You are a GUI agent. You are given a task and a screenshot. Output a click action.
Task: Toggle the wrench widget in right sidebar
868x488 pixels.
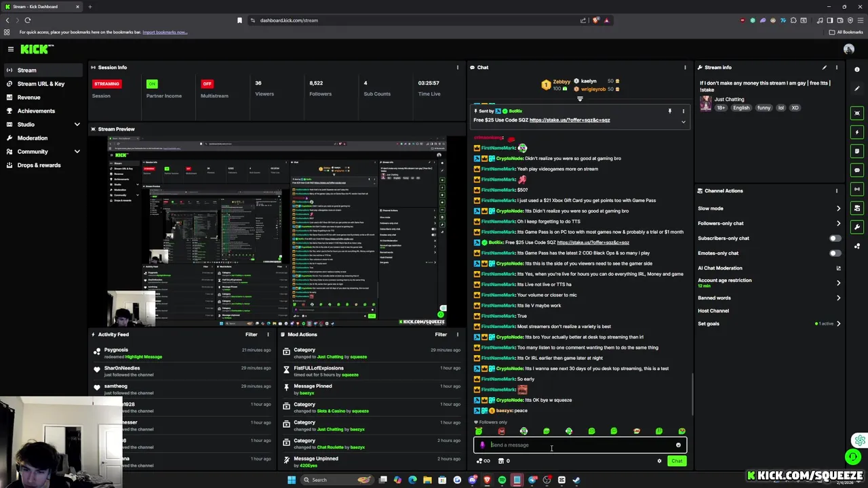point(857,227)
